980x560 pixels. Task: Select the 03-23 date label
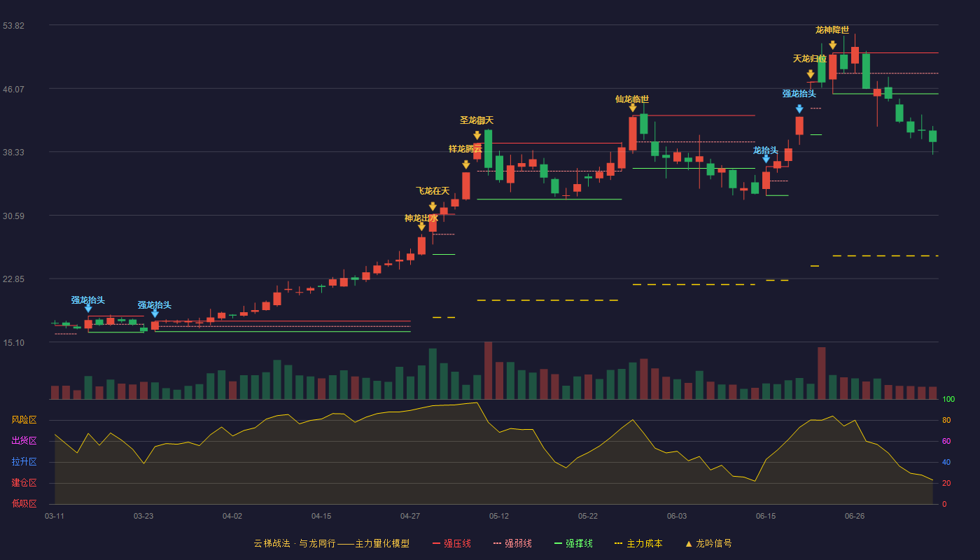point(143,516)
